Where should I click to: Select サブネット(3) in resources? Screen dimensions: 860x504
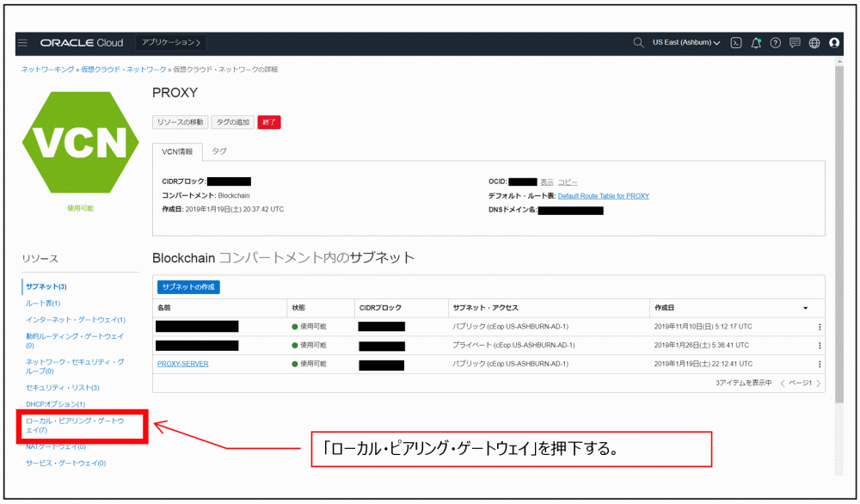pos(46,286)
